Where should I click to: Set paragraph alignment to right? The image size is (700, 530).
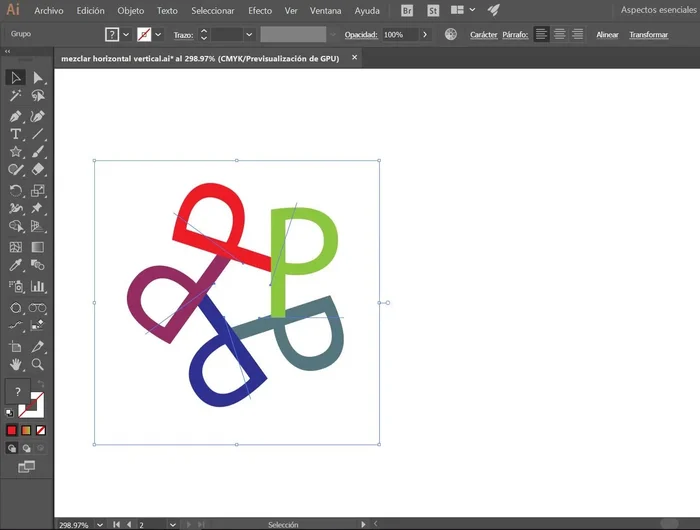pos(577,34)
